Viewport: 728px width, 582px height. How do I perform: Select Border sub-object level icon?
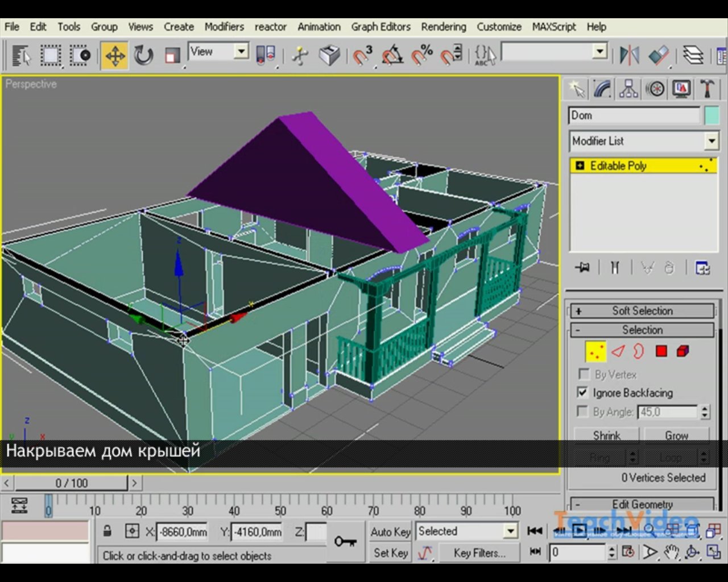click(x=639, y=352)
